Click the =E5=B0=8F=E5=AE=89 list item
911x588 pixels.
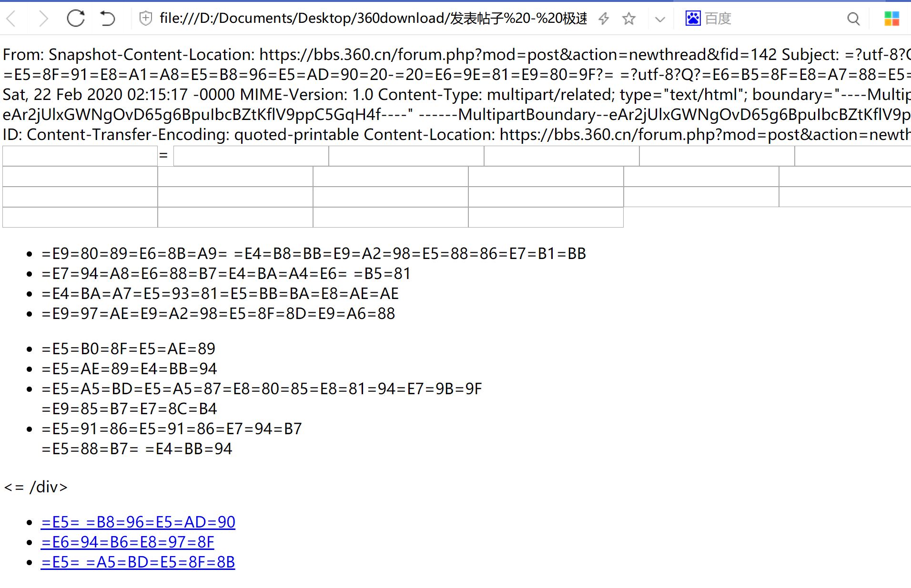pyautogui.click(x=129, y=349)
